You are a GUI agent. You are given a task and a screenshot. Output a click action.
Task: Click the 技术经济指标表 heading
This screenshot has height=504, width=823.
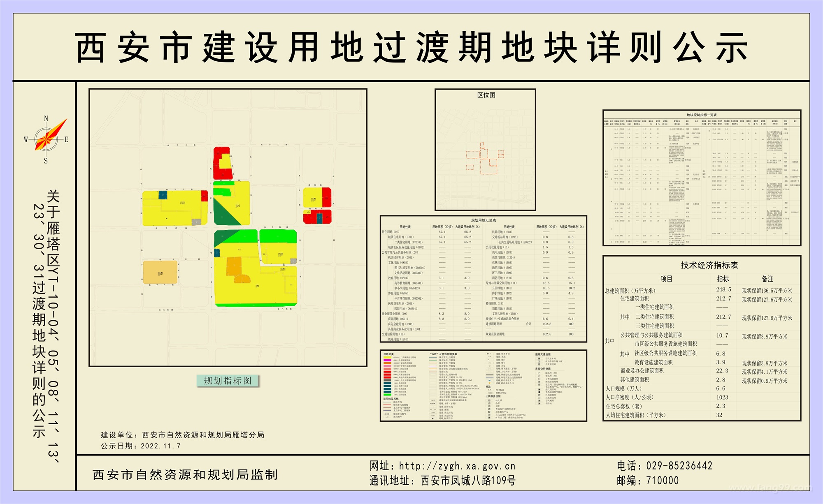pyautogui.click(x=709, y=265)
